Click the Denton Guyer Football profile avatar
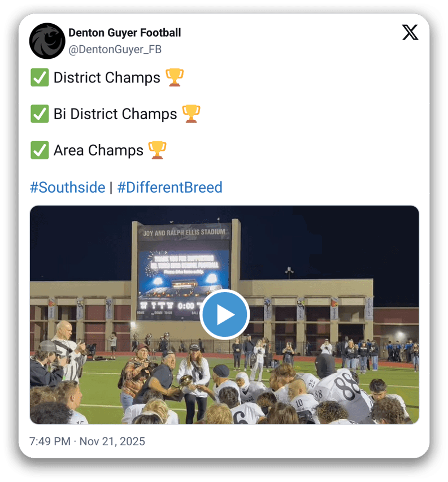 coord(47,41)
